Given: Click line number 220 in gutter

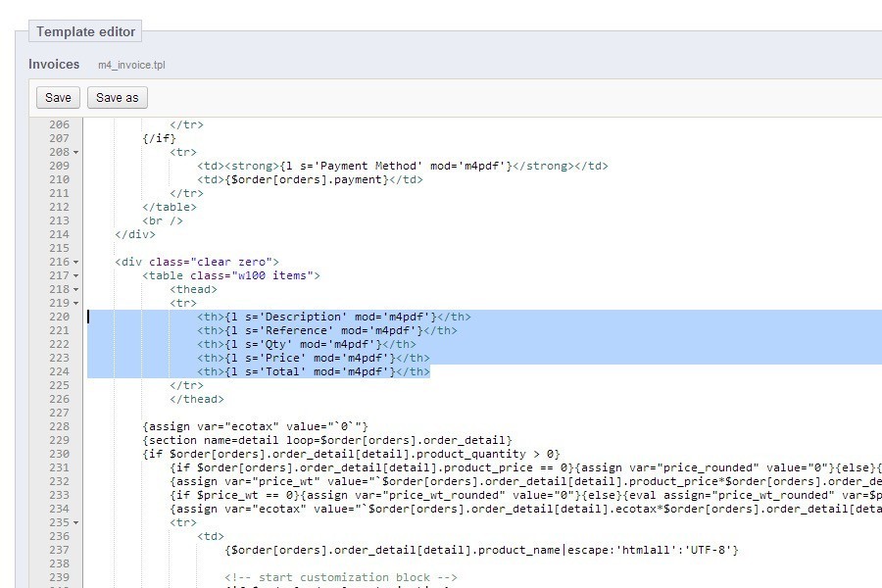Looking at the screenshot, I should click(59, 317).
